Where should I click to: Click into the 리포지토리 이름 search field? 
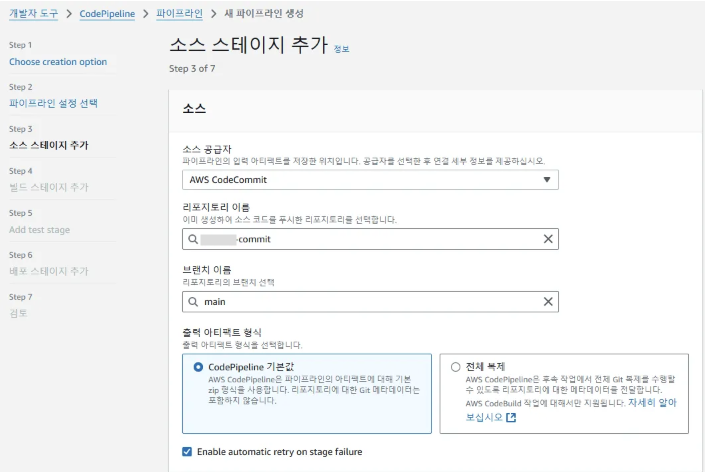370,239
